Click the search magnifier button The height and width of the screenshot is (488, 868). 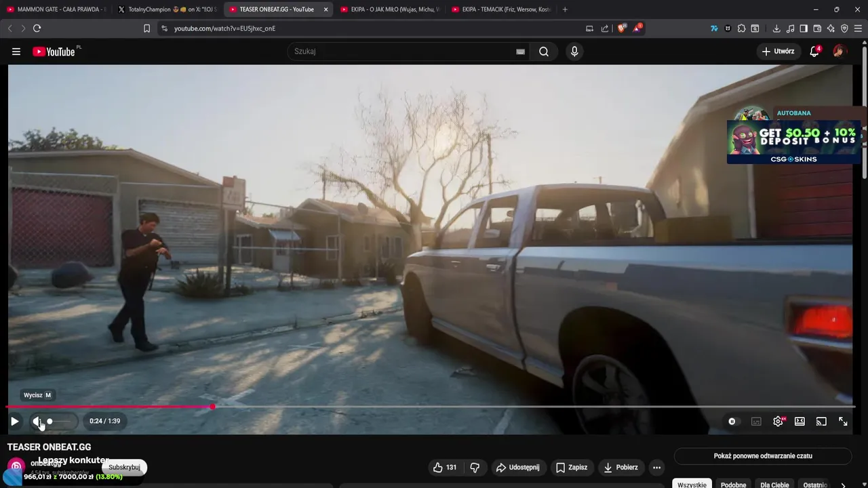[x=544, y=52]
